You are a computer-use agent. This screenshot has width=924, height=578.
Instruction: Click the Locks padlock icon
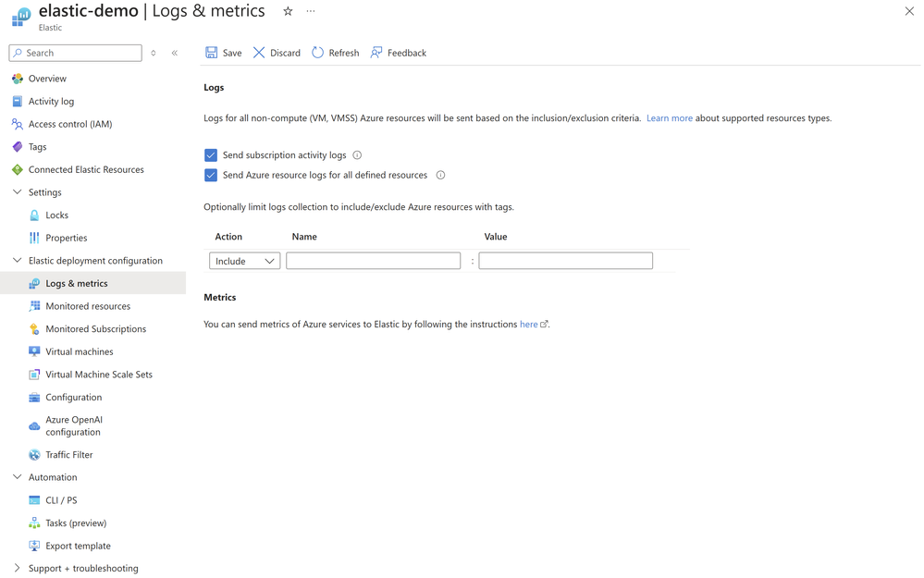35,215
